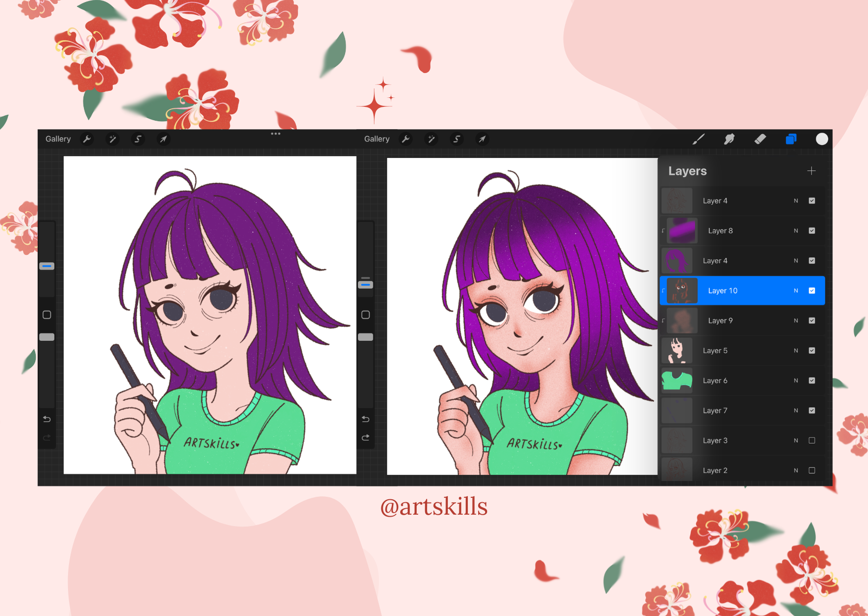
Task: Undo the last action in right Procreate window
Action: point(365,419)
